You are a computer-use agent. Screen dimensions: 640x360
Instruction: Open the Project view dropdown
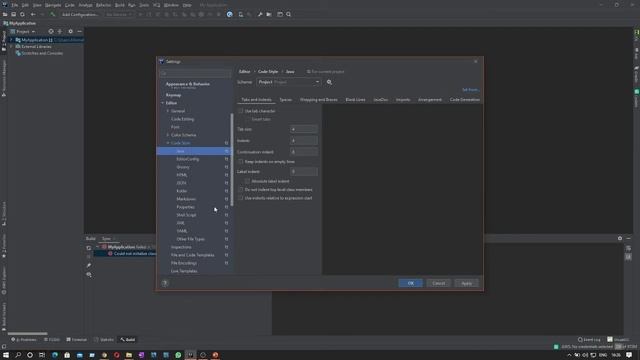[x=23, y=31]
